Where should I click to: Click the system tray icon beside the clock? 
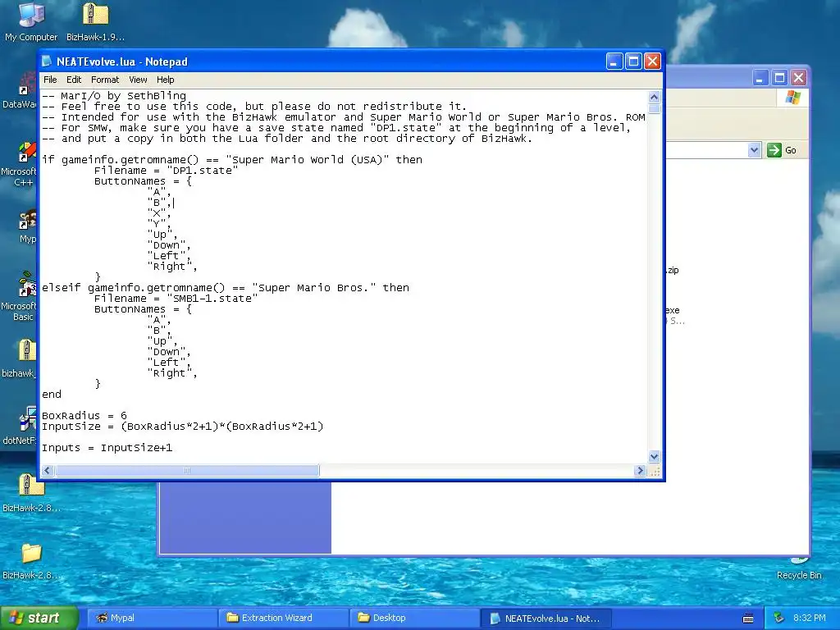click(x=779, y=618)
